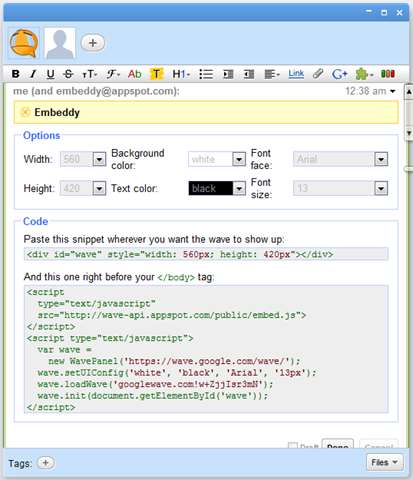Click the wave.setUIConfig code line
413x480 pixels.
click(177, 372)
